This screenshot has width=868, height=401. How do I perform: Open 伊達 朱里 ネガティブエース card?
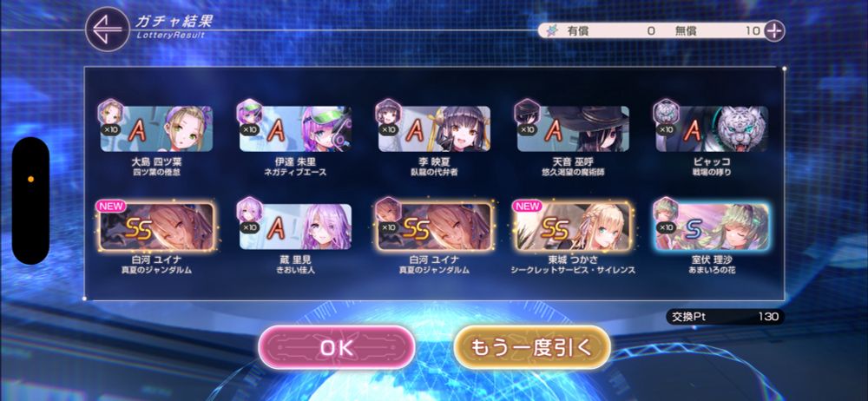pyautogui.click(x=295, y=129)
